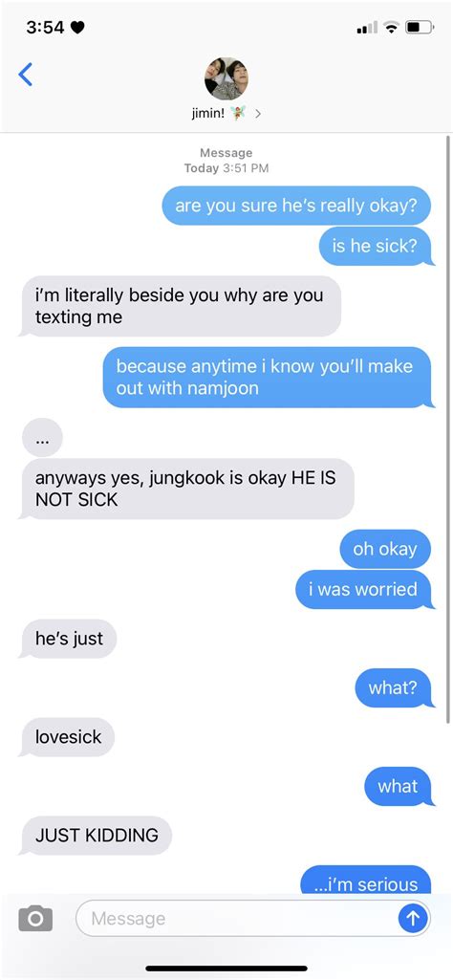The width and height of the screenshot is (453, 980).
Task: Tap the battery icon in status bar
Action: coord(421,28)
